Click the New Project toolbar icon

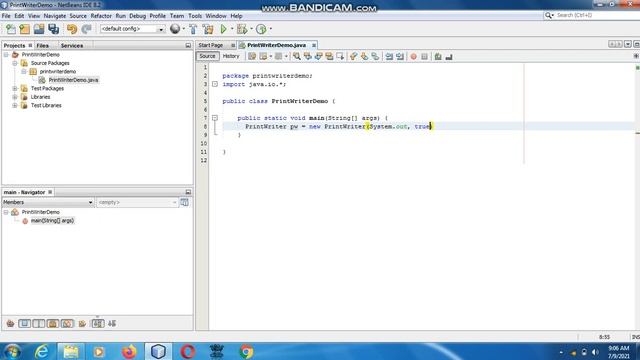(x=24, y=29)
